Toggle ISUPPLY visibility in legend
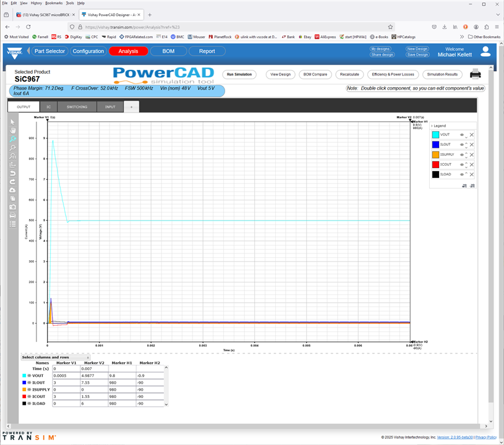 (461, 155)
